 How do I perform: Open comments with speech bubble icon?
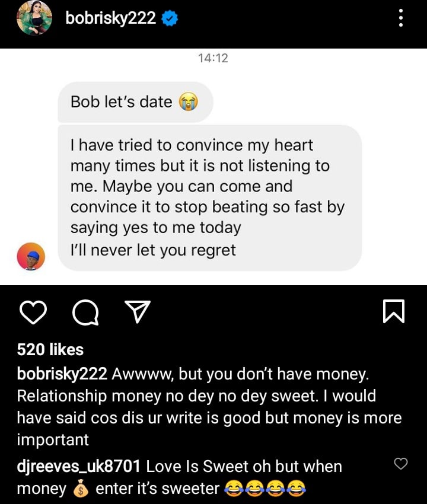(85, 312)
